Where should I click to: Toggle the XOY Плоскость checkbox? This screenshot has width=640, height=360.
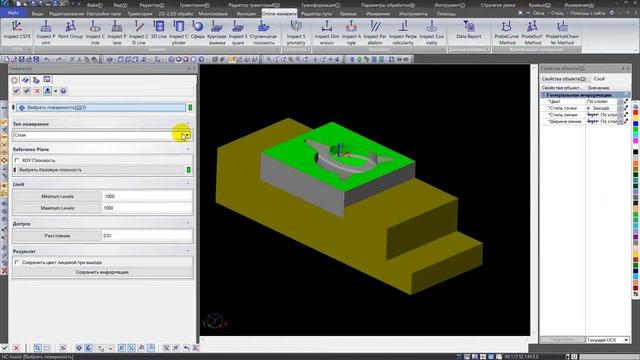pyautogui.click(x=17, y=160)
